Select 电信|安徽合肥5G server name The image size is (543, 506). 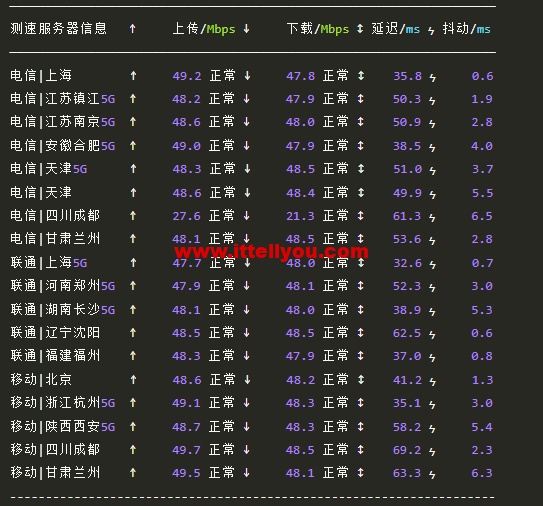click(x=62, y=146)
